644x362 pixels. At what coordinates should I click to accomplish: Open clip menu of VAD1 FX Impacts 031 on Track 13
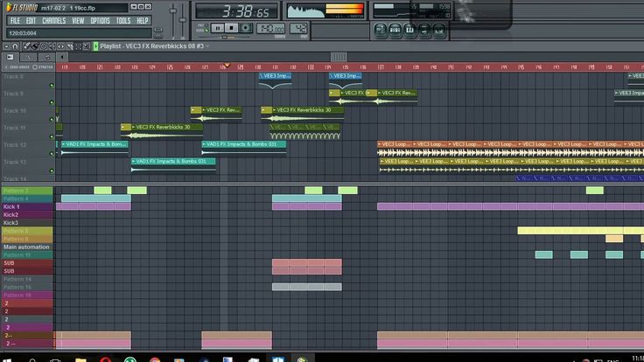(x=134, y=161)
